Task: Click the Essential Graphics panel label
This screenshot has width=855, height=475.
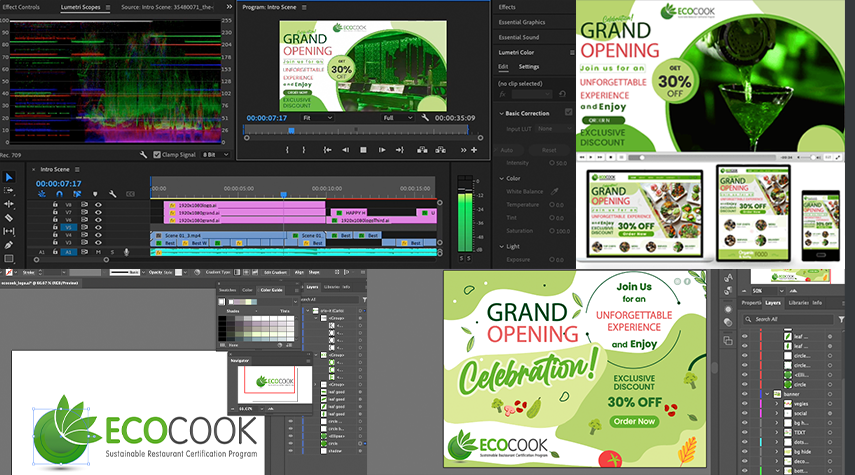Action: 520,20
